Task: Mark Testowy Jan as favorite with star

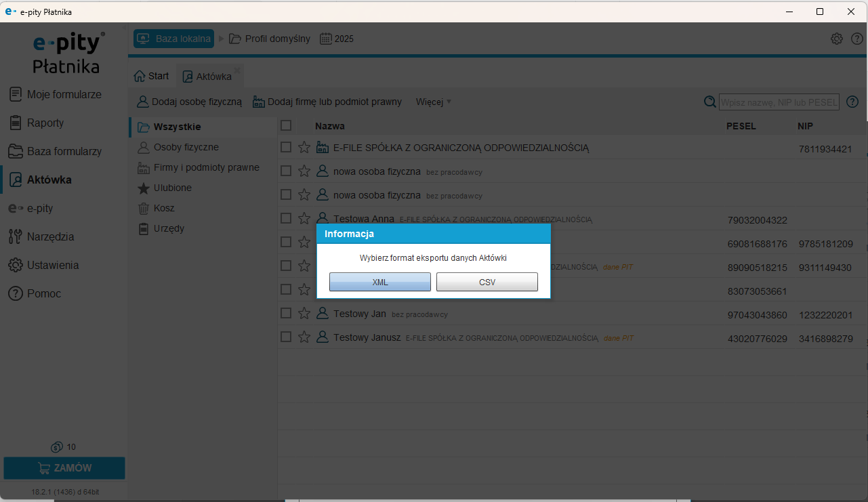Action: (304, 314)
